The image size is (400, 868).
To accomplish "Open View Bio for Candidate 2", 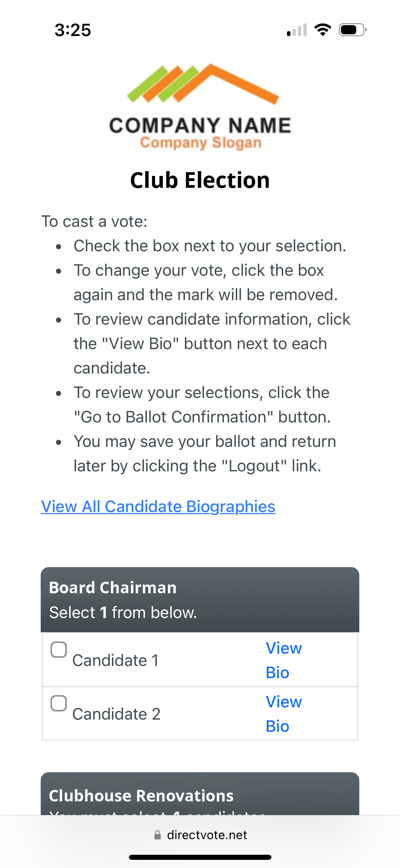I will 283,714.
